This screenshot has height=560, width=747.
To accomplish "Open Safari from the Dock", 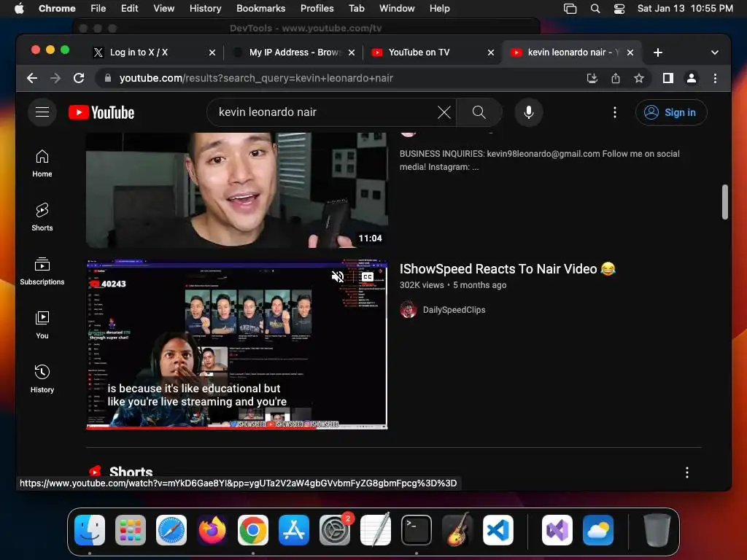I will coord(171,530).
